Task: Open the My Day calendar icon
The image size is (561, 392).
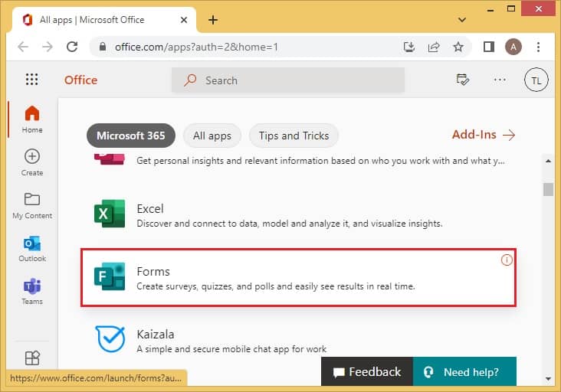Action: coord(463,80)
